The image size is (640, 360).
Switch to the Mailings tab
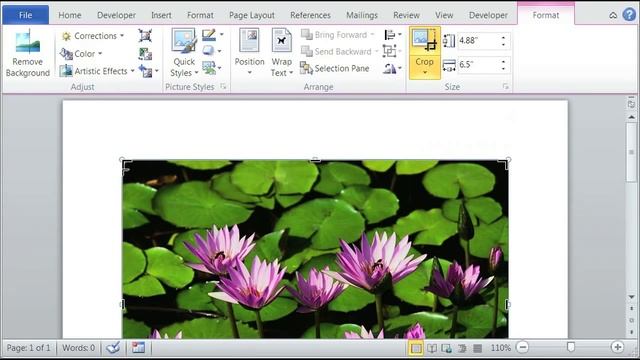tap(362, 15)
